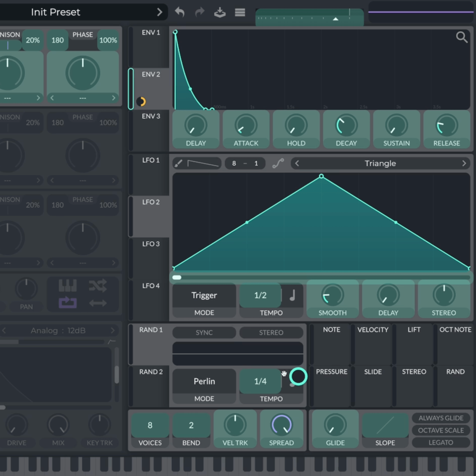
Task: Click the LFO grid size 8 value
Action: [x=234, y=163]
